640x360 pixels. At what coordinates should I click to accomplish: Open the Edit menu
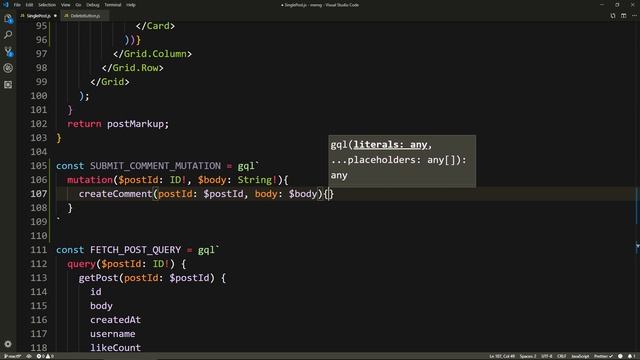pyautogui.click(x=29, y=5)
